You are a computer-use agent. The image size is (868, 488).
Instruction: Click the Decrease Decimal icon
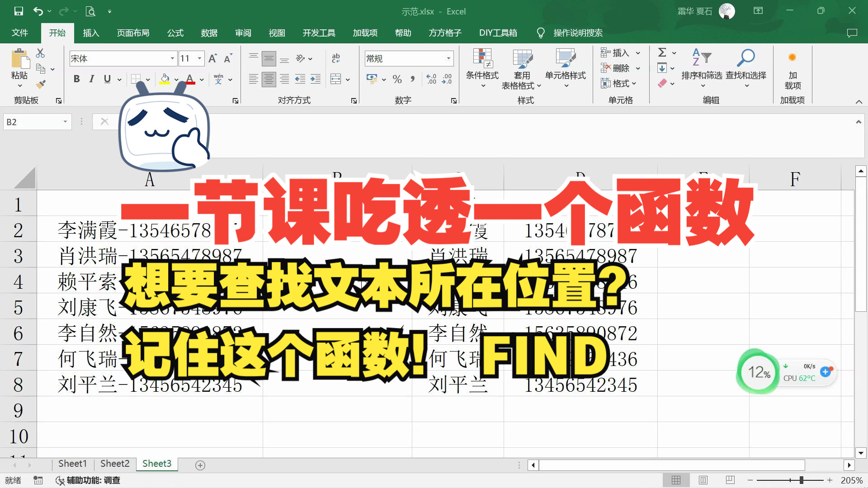(x=447, y=79)
